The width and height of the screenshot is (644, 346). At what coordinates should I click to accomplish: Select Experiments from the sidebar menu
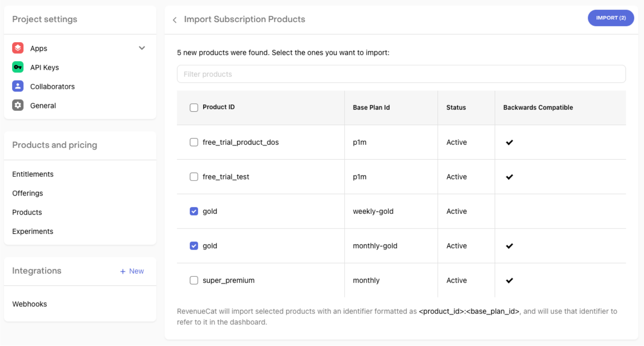click(x=33, y=231)
